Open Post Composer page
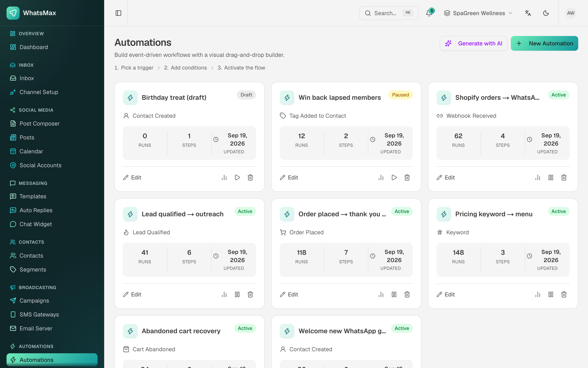This screenshot has width=588, height=368. 52,123
